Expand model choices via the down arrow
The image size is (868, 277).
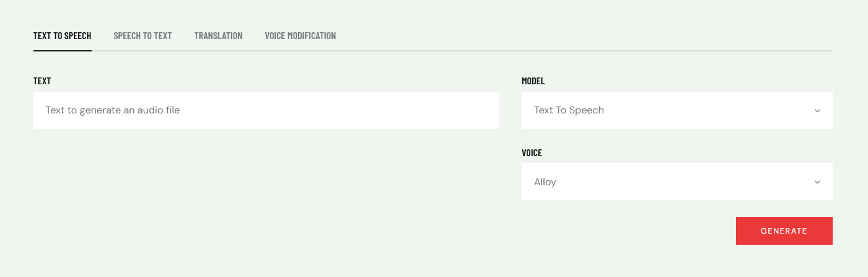click(817, 110)
